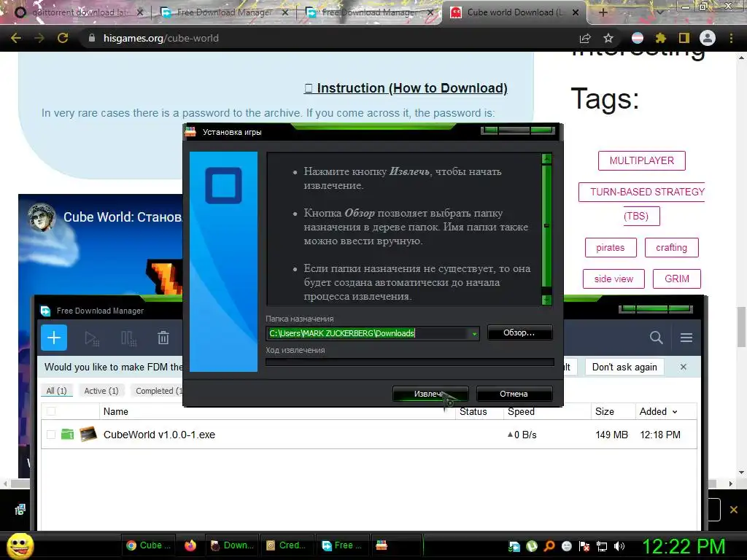This screenshot has width=747, height=560.
Task: Open Instruction (How to Download) link
Action: (x=406, y=88)
